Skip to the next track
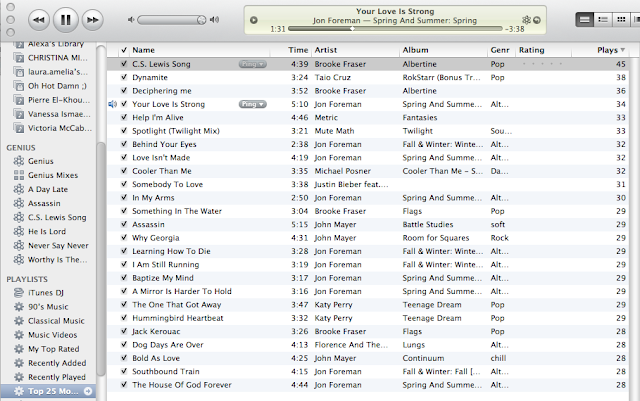The height and width of the screenshot is (401, 640). (x=93, y=20)
